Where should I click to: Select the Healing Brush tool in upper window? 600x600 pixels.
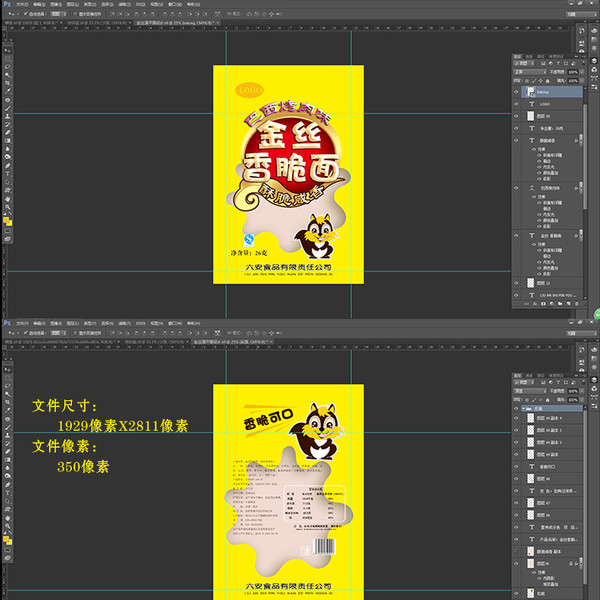(x=7, y=100)
